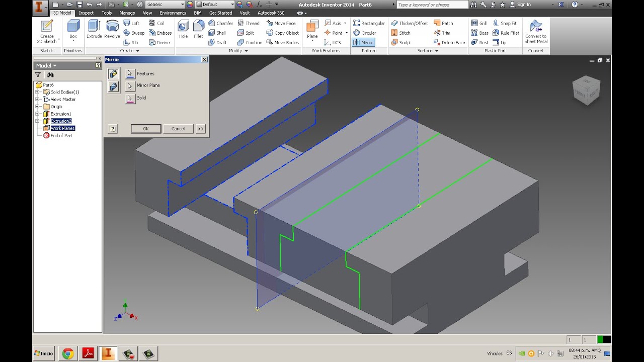
Task: Click the Chamfer tool
Action: click(x=221, y=23)
